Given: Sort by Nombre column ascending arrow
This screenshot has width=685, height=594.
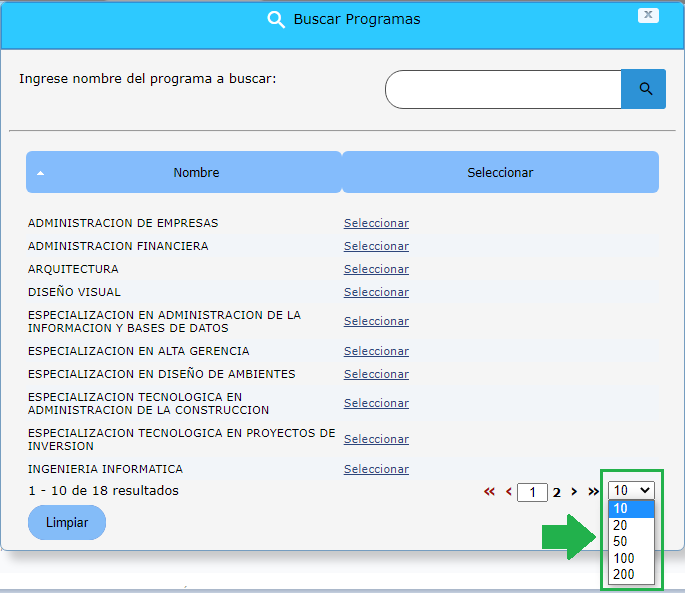Looking at the screenshot, I should pos(41,173).
